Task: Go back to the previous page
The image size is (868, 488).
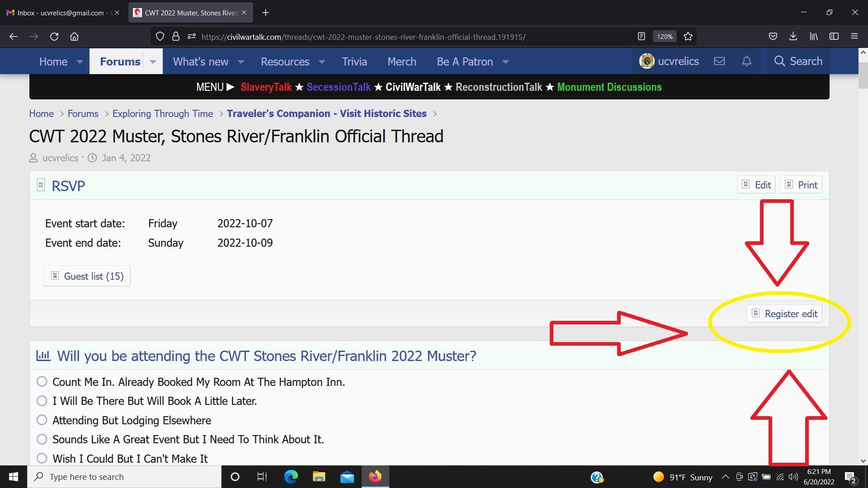Action: [x=14, y=37]
